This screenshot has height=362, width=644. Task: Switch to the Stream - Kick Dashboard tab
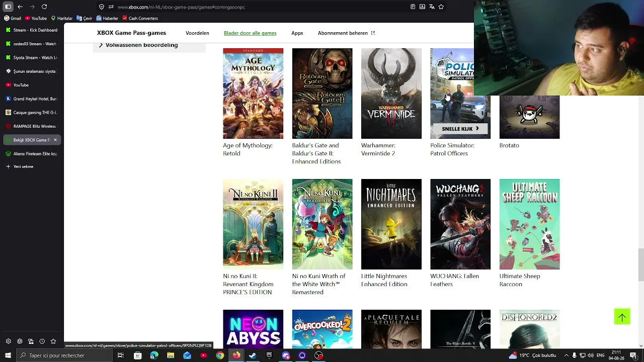click(32, 30)
